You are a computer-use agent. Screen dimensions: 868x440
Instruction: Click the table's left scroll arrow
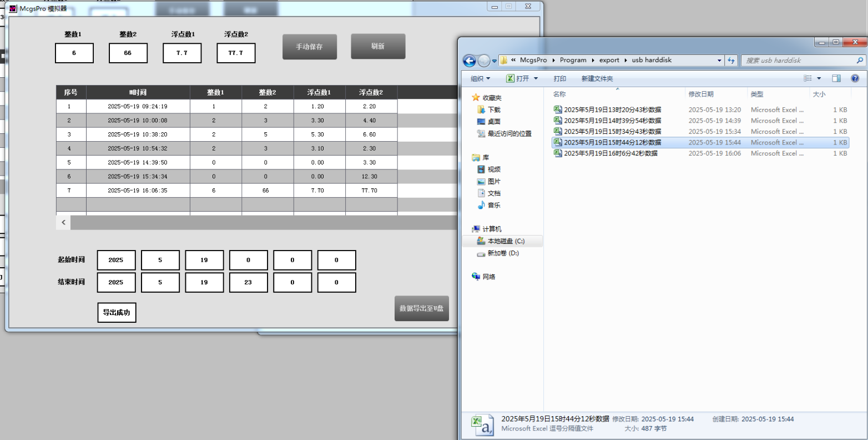click(x=63, y=222)
